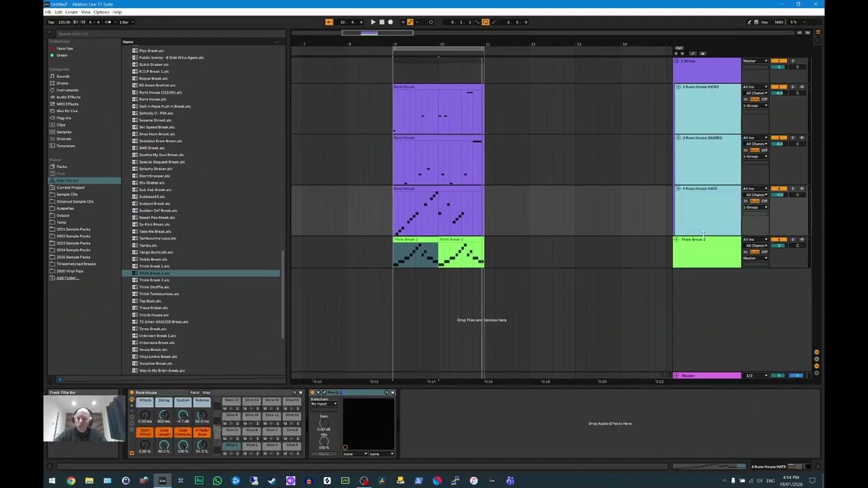Select Runs House (CLEAN).alc in browser
The height and width of the screenshot is (488, 868).
click(x=161, y=92)
